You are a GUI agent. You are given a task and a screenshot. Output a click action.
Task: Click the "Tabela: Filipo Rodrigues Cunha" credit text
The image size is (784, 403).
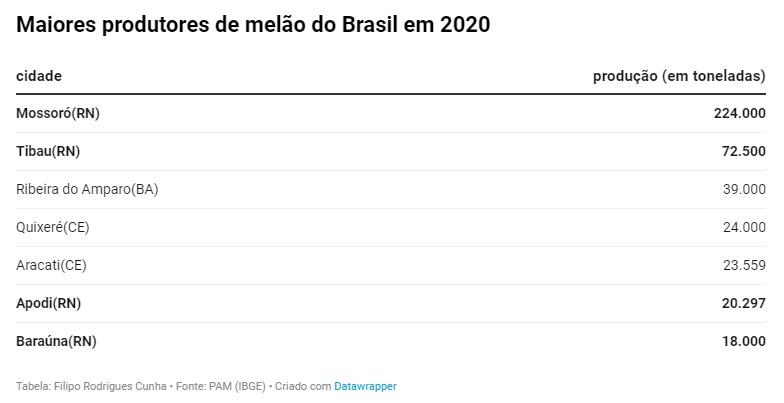90,386
